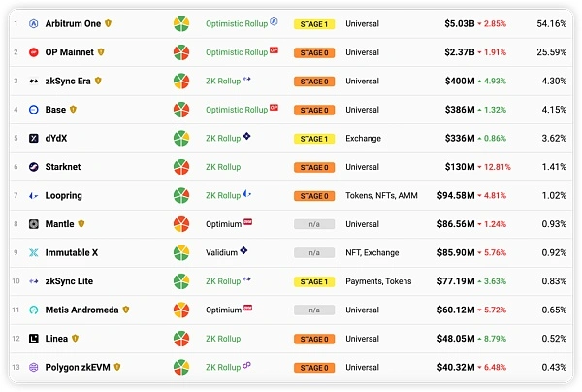Click the Immutable X logo icon
Image resolution: width=582 pixels, height=392 pixels.
pos(33,253)
